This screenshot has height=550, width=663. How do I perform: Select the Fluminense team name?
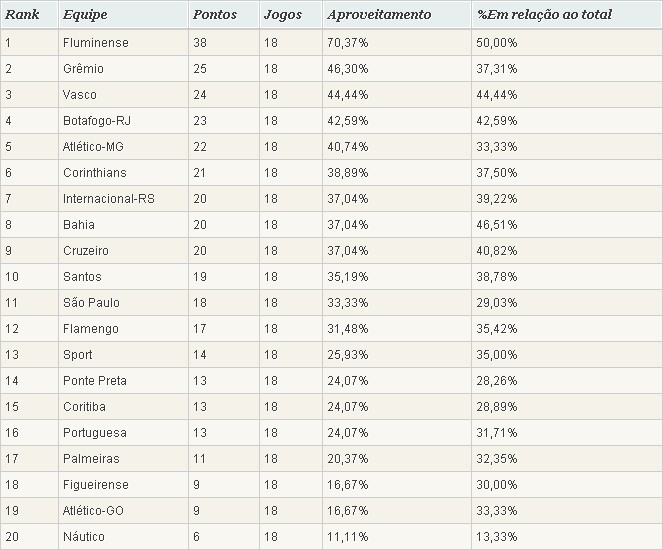95,43
